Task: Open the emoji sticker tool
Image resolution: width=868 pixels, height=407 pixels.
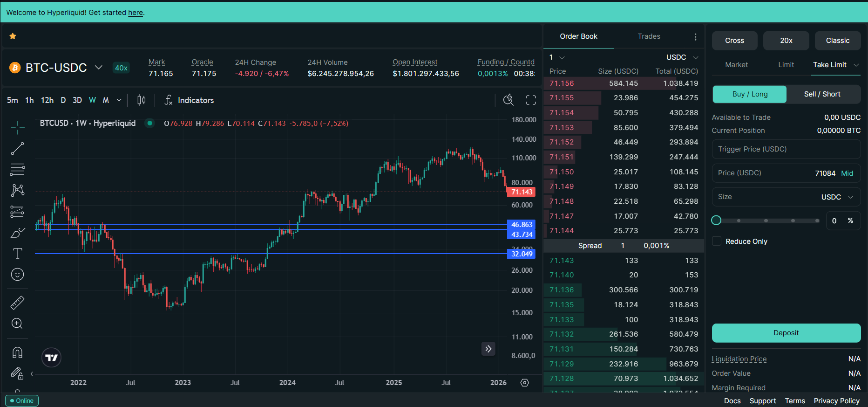Action: [x=17, y=275]
